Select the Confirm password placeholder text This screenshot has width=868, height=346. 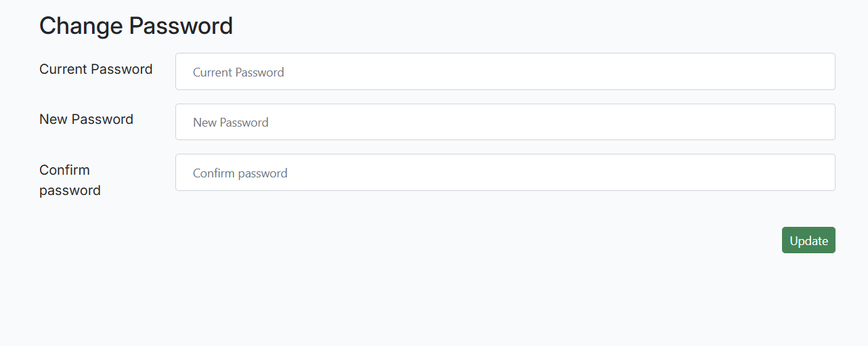[x=240, y=173]
